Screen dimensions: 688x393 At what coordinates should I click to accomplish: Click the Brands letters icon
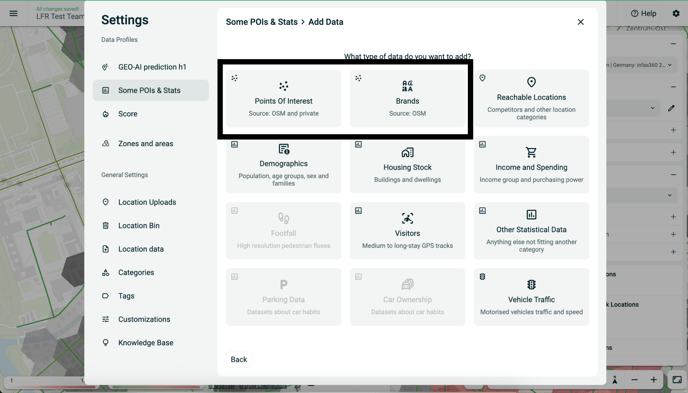(407, 86)
